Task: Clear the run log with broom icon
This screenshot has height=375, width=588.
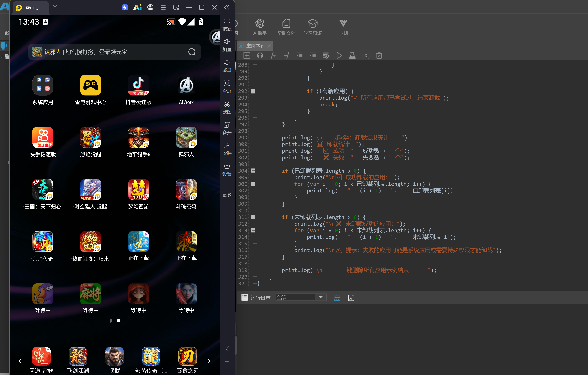Action: click(337, 297)
